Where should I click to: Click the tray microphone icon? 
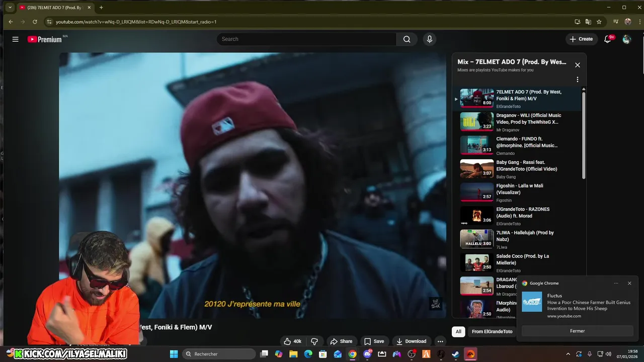[x=589, y=354]
